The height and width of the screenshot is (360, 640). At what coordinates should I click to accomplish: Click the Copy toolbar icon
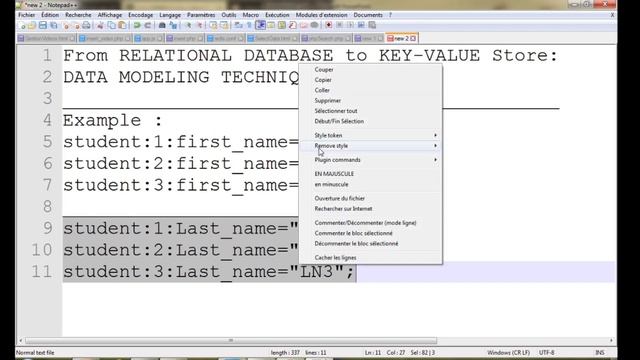(111, 25)
